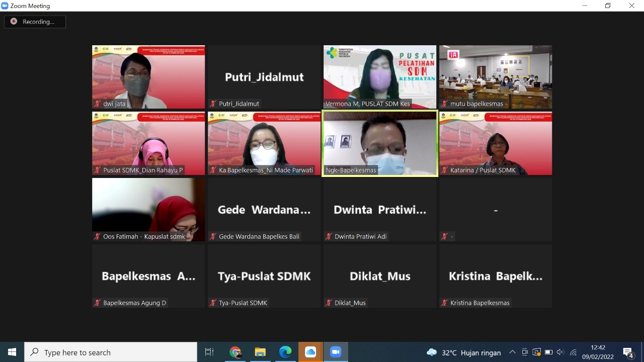Open the clock showing 12:42
The height and width of the screenshot is (362, 644).
(x=598, y=352)
